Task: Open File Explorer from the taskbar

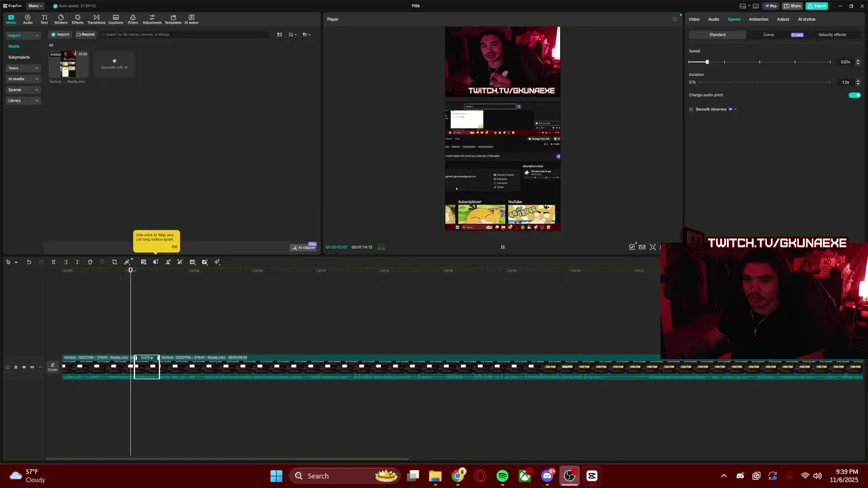Action: click(x=435, y=476)
